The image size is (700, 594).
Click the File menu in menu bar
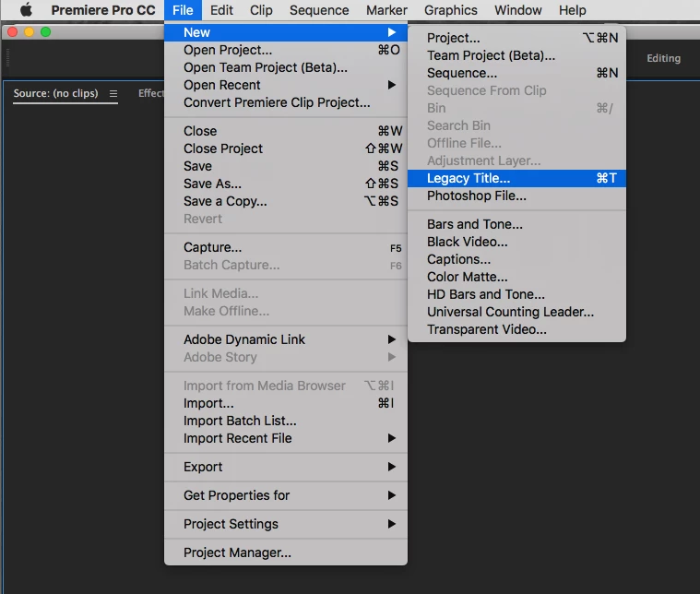[x=183, y=10]
